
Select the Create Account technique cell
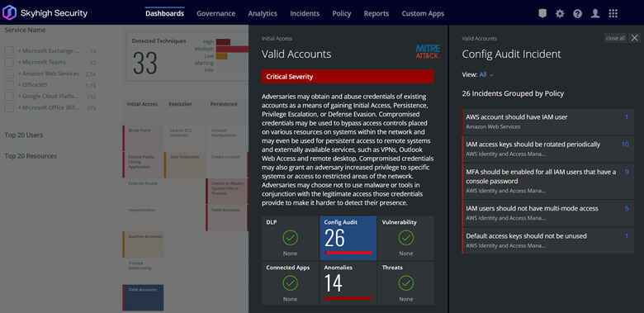(x=227, y=164)
